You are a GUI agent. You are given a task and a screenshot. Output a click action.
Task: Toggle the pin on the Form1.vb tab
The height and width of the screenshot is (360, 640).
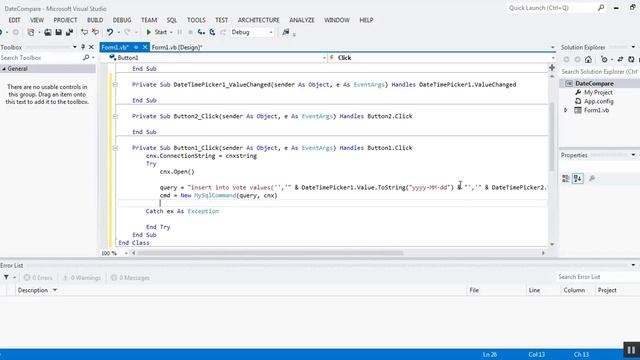coord(136,47)
